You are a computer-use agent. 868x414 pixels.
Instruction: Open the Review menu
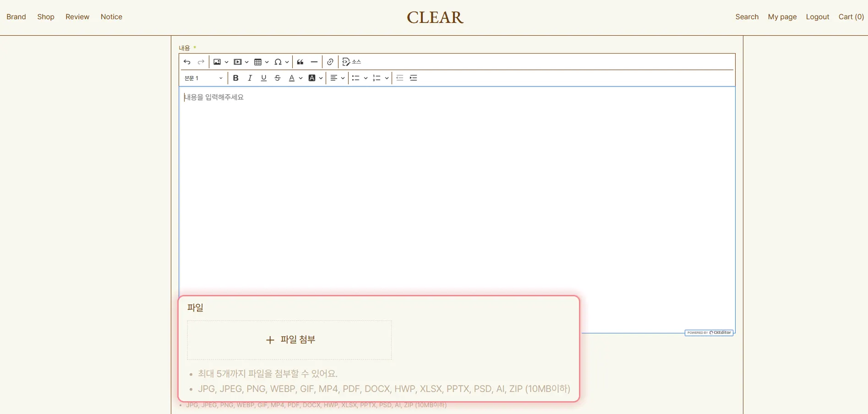click(77, 17)
